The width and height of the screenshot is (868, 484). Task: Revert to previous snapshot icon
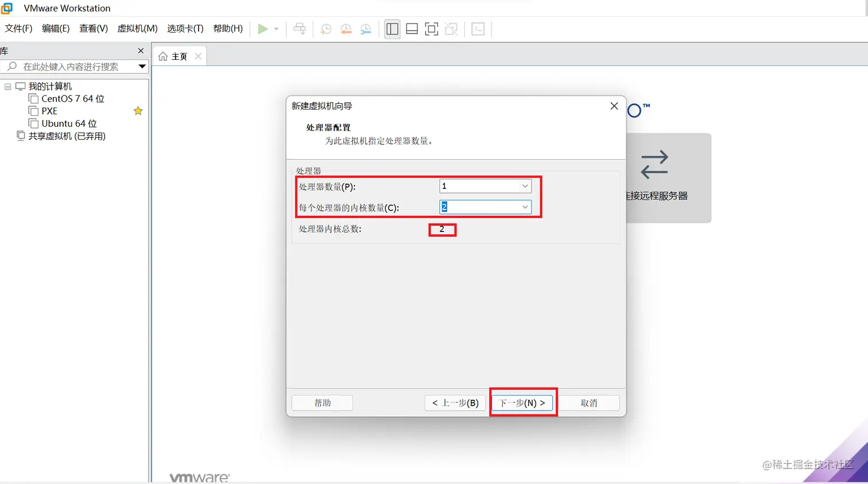click(x=346, y=29)
